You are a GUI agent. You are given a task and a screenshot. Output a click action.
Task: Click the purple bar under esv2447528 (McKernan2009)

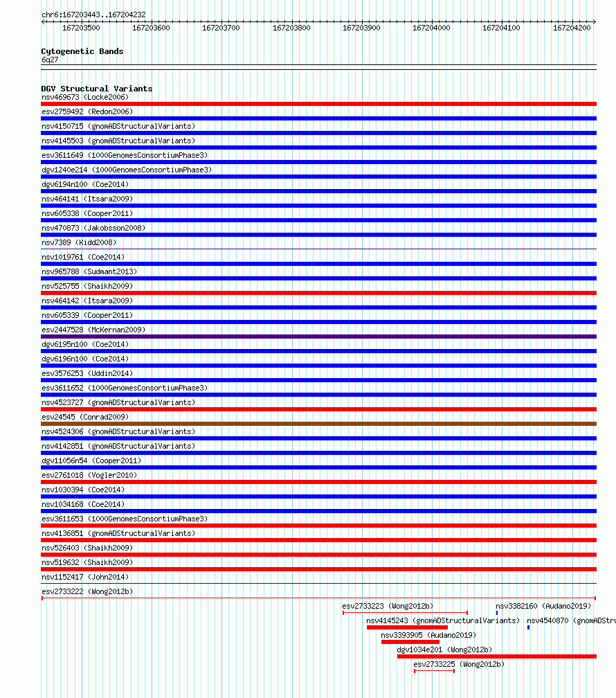click(x=318, y=337)
